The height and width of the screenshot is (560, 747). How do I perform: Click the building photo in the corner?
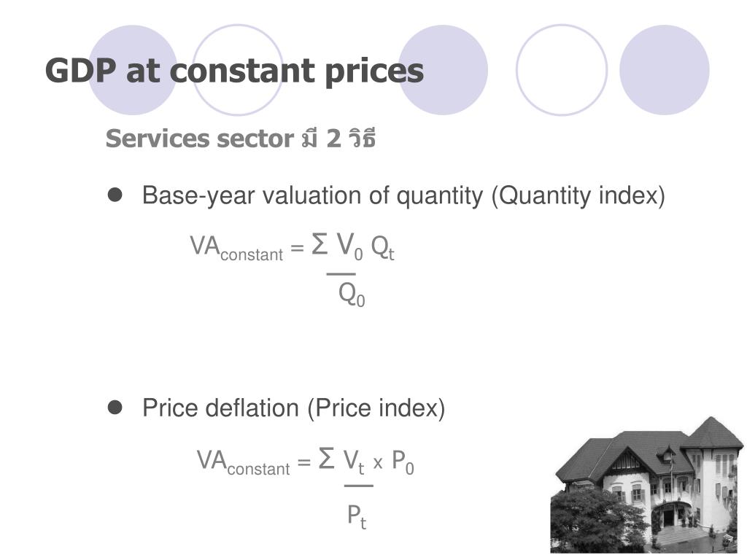[x=647, y=485]
